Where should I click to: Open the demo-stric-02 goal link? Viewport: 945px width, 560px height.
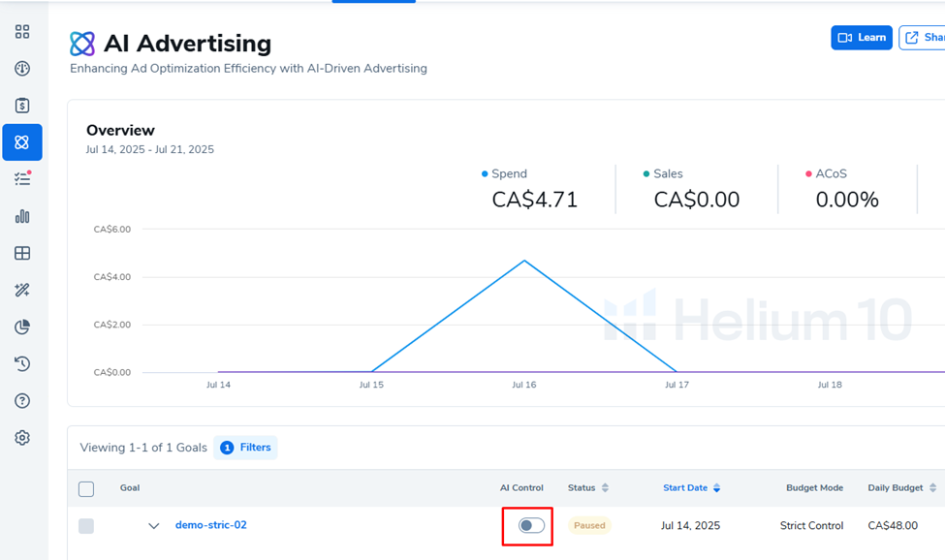(210, 525)
